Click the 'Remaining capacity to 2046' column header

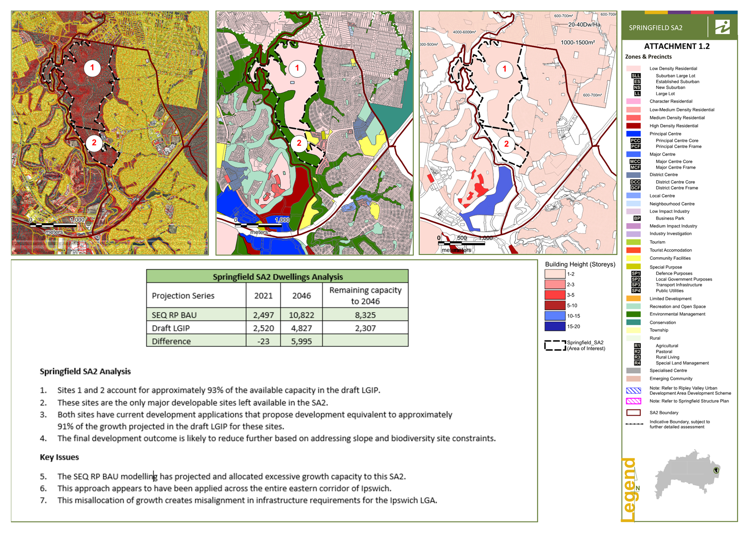pyautogui.click(x=365, y=296)
